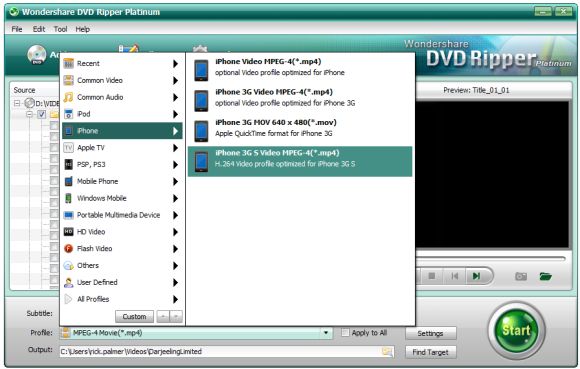Open the Tool menu
This screenshot has width=580, height=369.
pos(60,29)
